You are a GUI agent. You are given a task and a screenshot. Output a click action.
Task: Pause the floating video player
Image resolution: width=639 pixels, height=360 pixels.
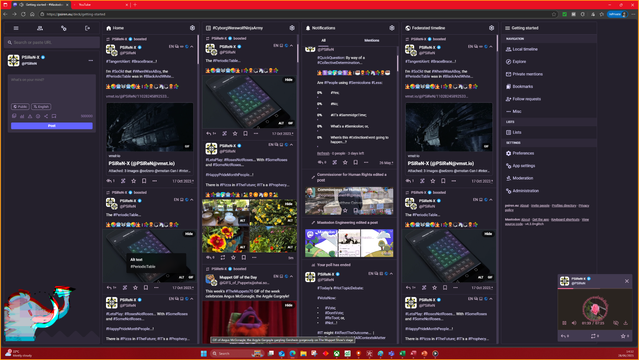pos(564,323)
